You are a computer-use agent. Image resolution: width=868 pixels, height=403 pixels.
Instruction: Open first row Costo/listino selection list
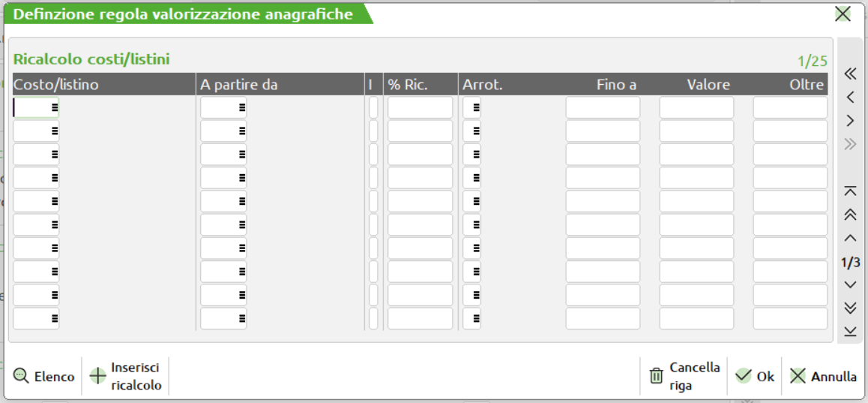coord(55,108)
